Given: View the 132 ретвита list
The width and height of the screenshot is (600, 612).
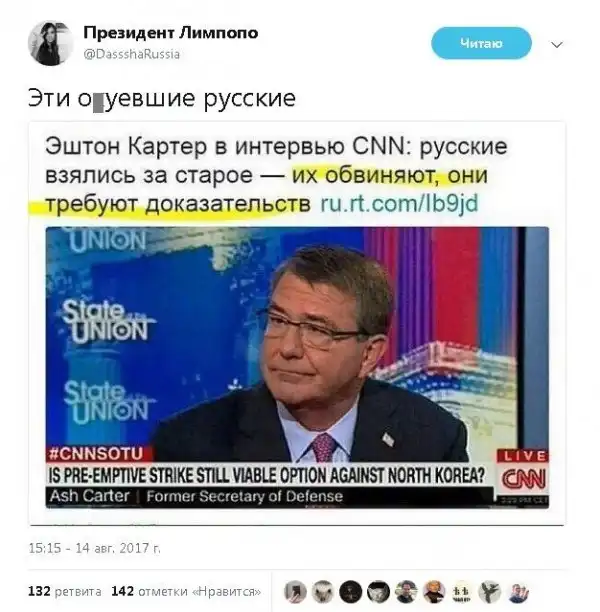Looking at the screenshot, I should 64,591.
